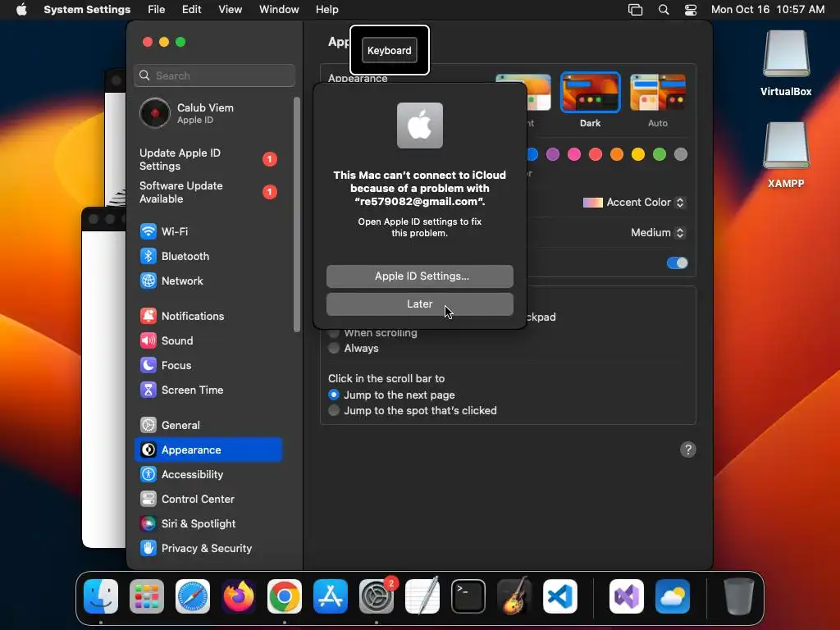Open TextEdit from the Dock
Viewport: 840px width, 630px height.
click(x=422, y=596)
